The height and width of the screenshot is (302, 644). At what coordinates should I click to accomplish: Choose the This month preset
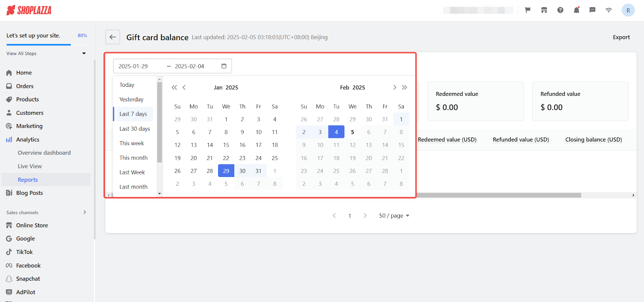coord(133,158)
